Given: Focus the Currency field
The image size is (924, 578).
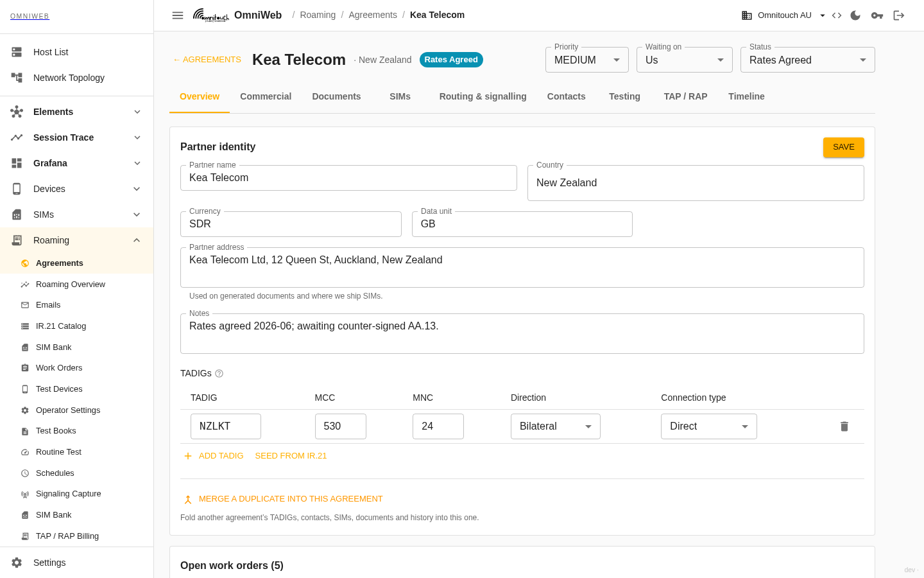Looking at the screenshot, I should pos(291,224).
